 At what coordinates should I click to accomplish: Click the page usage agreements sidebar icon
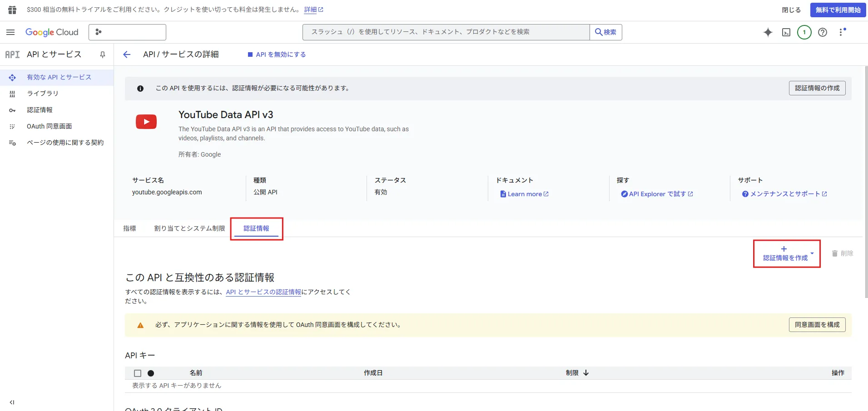pyautogui.click(x=12, y=143)
